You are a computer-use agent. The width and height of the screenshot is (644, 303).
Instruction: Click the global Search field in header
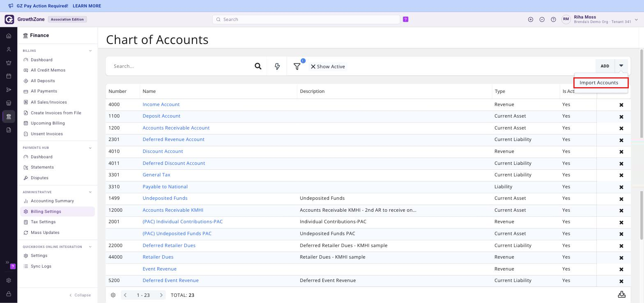tap(306, 19)
